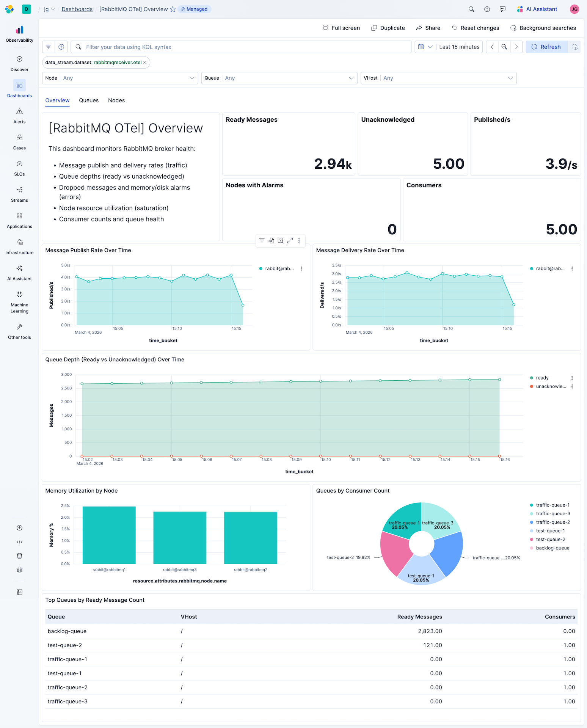Switch to the Nodes tab
Viewport: 587px width, 728px height.
pyautogui.click(x=116, y=100)
